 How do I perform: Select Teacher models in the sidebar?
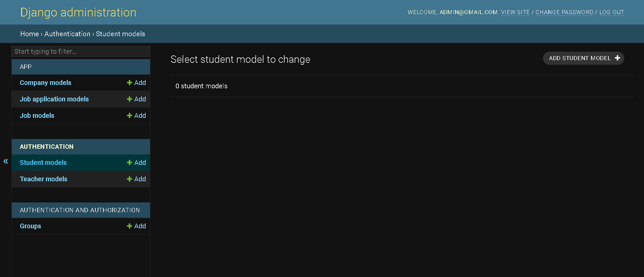(44, 179)
